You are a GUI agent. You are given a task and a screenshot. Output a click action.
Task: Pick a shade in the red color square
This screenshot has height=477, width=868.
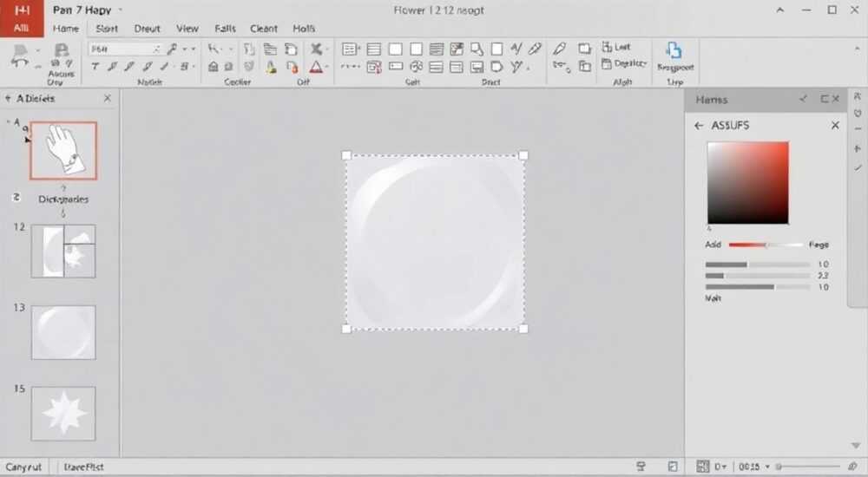(x=748, y=183)
